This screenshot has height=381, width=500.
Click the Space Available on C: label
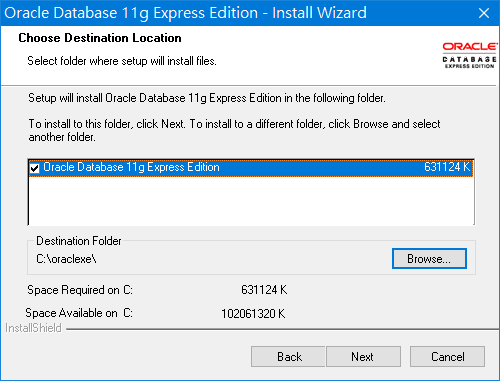(x=79, y=313)
